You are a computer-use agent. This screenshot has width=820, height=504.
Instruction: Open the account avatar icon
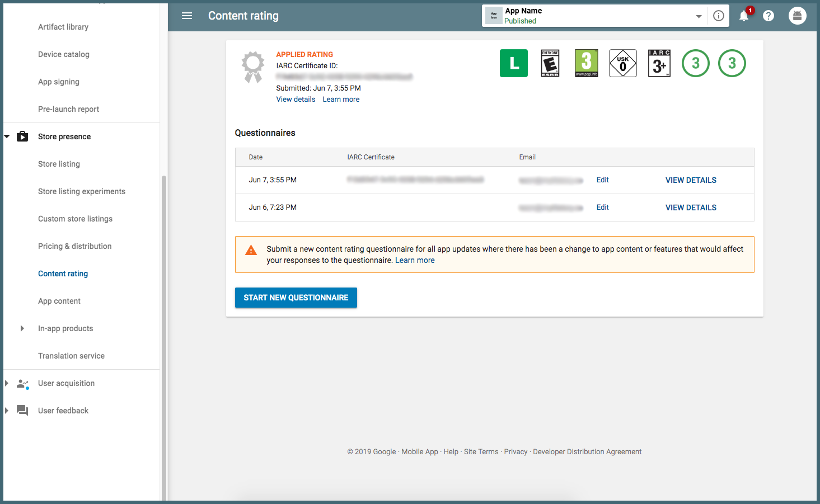pyautogui.click(x=797, y=16)
